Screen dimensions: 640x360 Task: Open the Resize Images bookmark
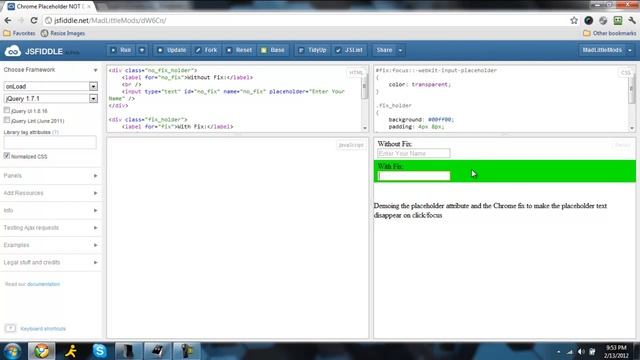(63, 33)
